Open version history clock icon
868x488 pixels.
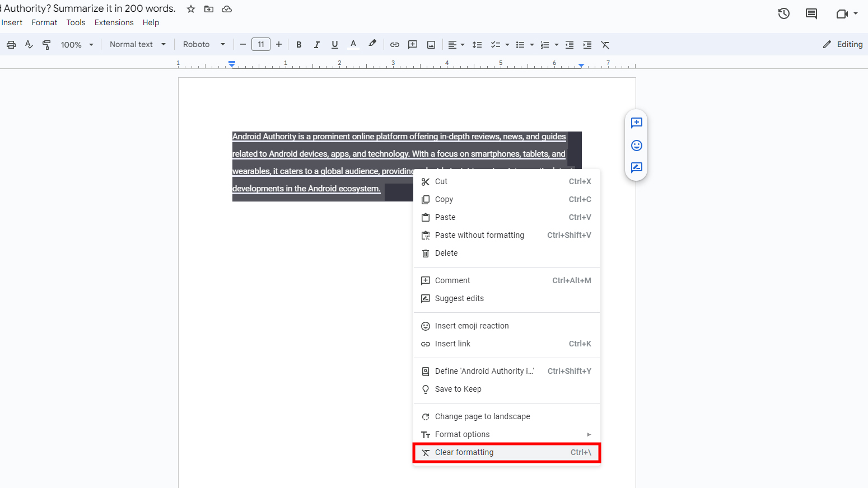click(784, 14)
